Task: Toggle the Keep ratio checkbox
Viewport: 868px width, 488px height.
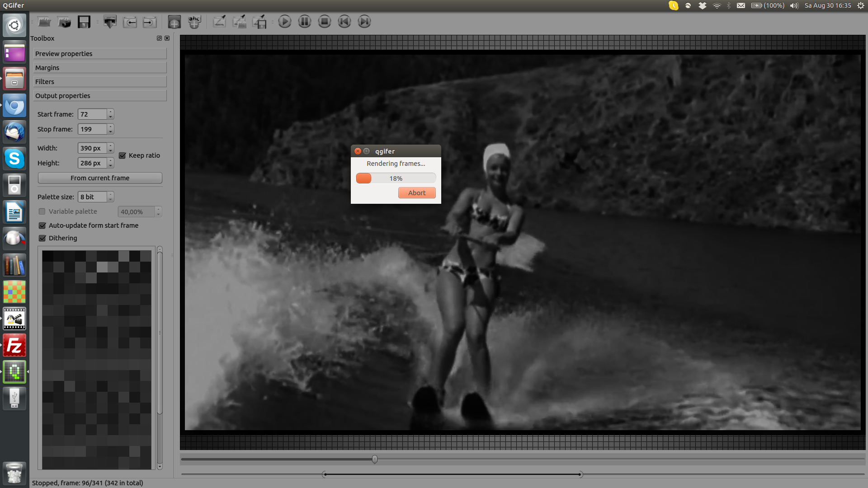Action: tap(123, 155)
